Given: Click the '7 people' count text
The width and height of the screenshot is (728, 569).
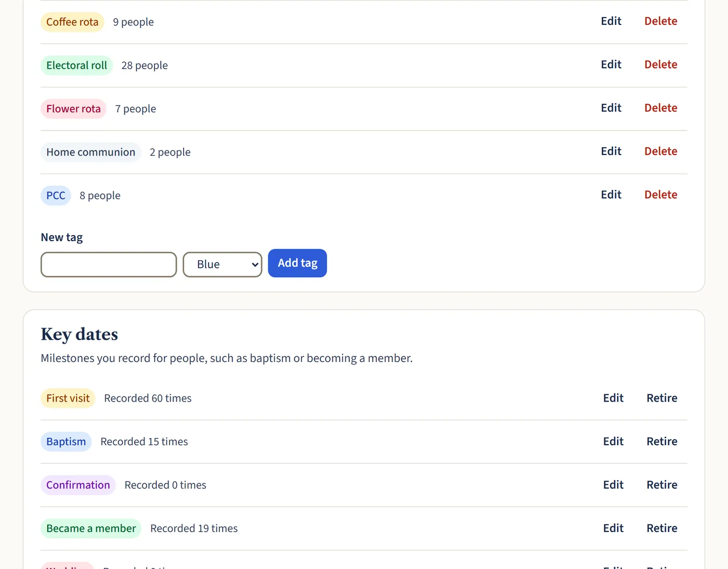Looking at the screenshot, I should click(136, 109).
